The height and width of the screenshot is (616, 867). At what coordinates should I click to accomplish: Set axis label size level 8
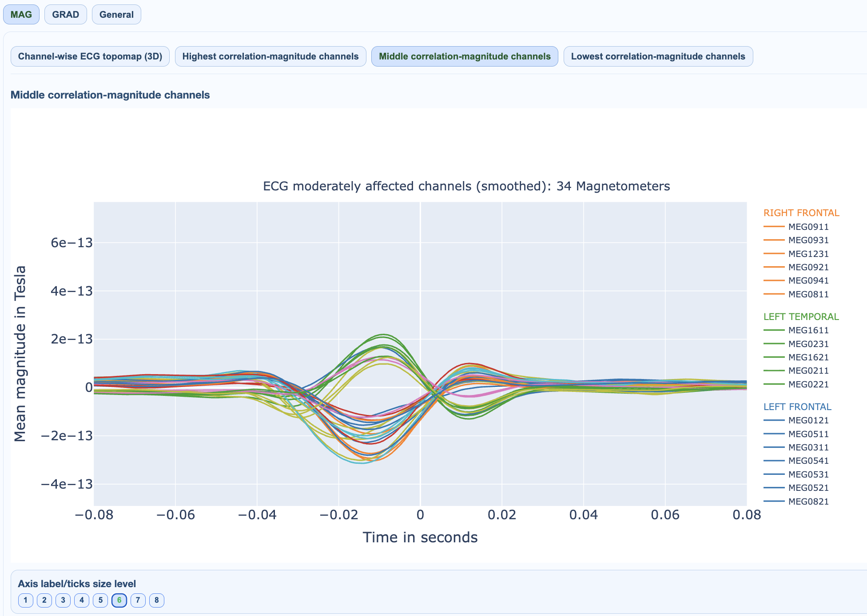[x=156, y=600]
